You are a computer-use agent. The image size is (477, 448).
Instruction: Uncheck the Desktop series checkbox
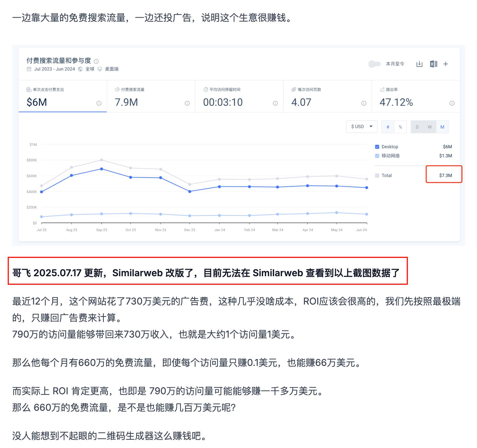(x=377, y=147)
